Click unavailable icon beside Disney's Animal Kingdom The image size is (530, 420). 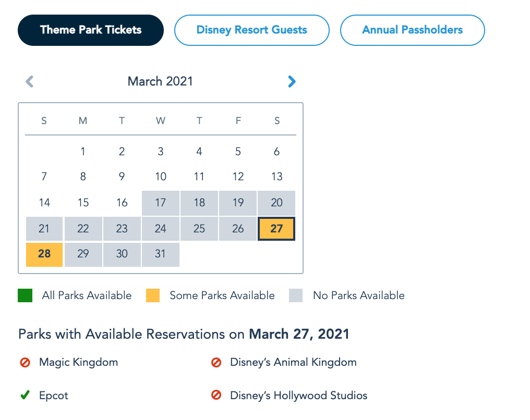216,362
